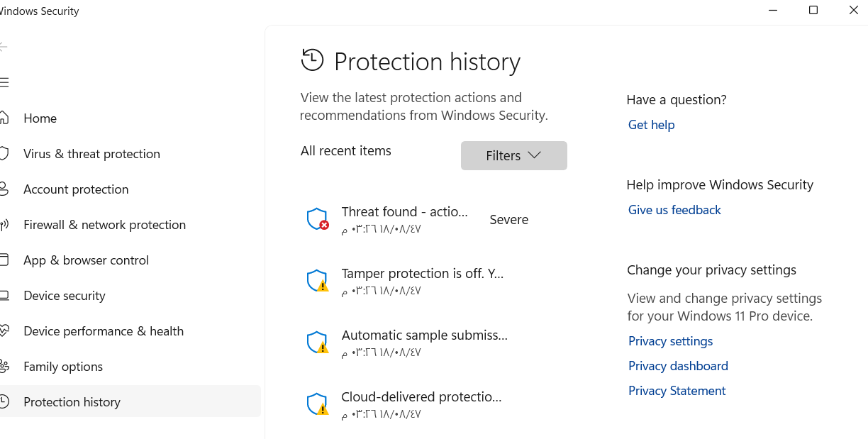Click the back arrow icon
Screen dimensions: 868x439
[4, 47]
